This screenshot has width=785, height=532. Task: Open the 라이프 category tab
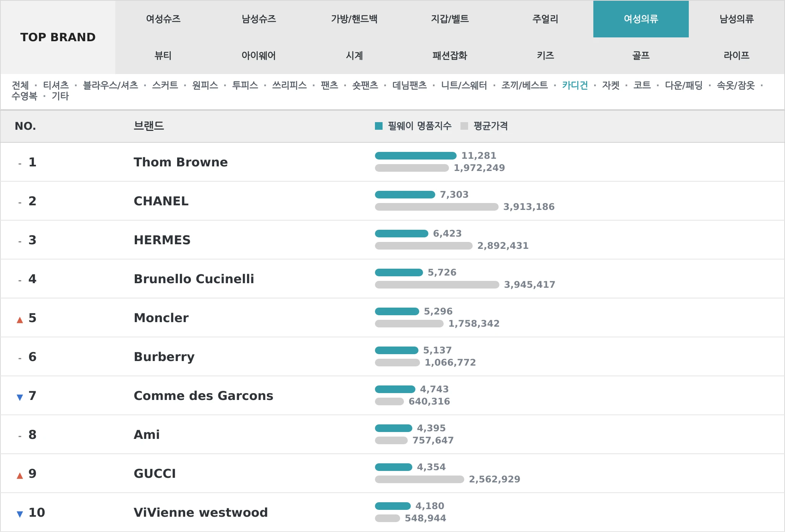(737, 55)
